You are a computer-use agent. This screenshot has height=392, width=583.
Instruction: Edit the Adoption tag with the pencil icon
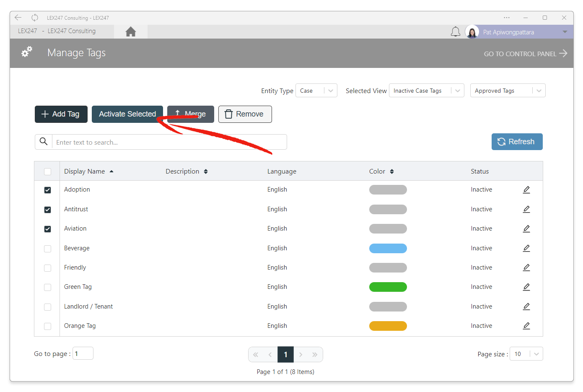click(x=526, y=190)
